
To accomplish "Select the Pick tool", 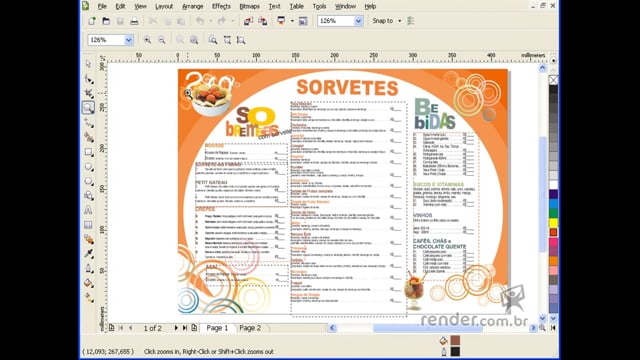I will 88,64.
